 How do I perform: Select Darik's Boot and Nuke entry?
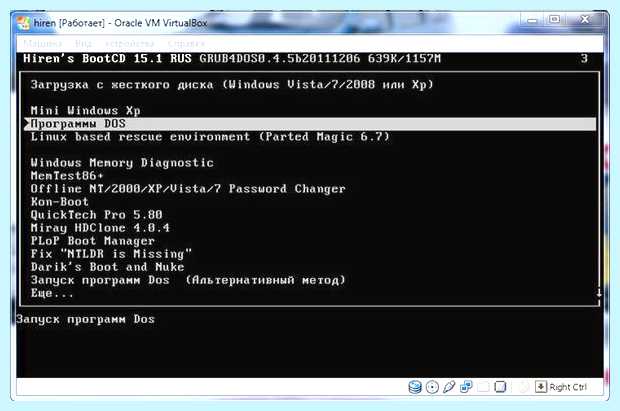tap(107, 267)
